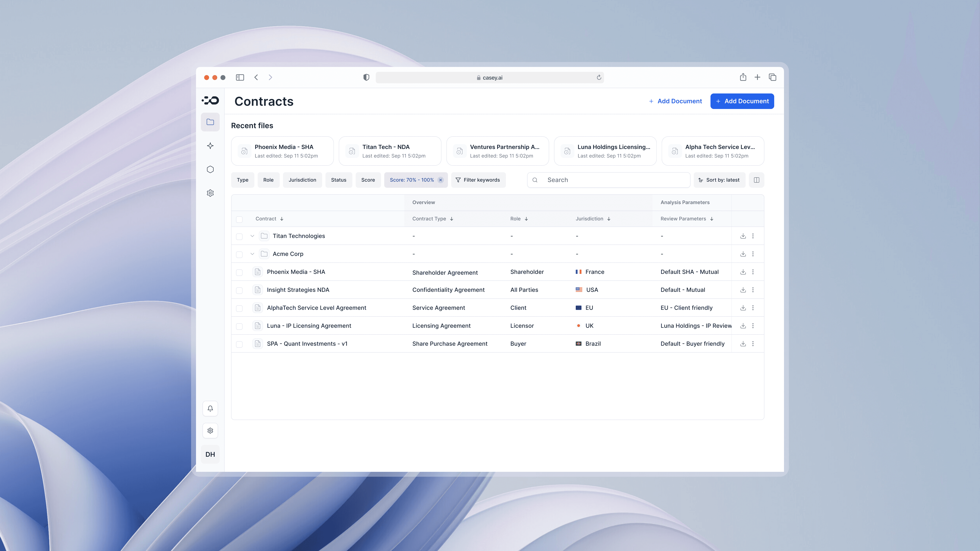
Task: Remove the Score 70% - 100% filter
Action: (x=441, y=180)
